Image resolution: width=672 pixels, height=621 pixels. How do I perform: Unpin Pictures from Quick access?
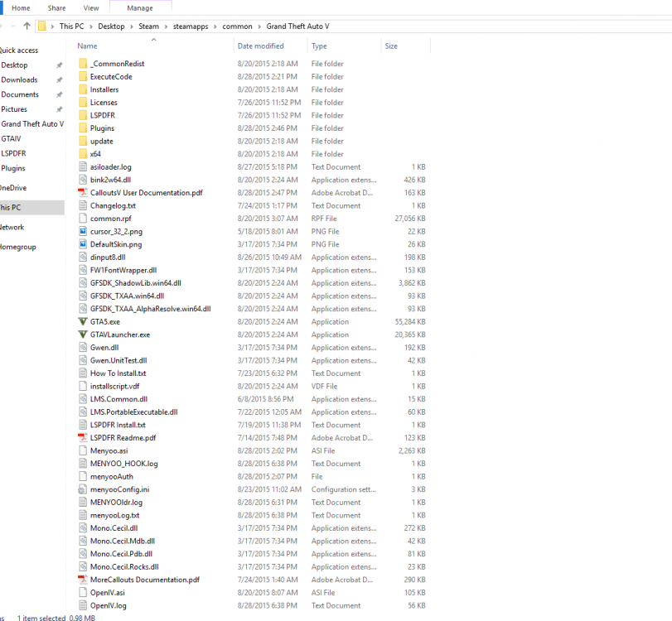point(59,108)
